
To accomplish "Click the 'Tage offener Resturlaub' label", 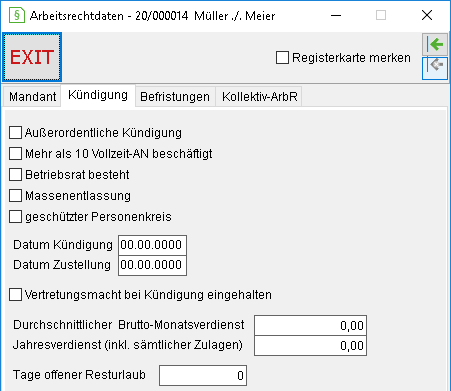I will click(x=79, y=375).
